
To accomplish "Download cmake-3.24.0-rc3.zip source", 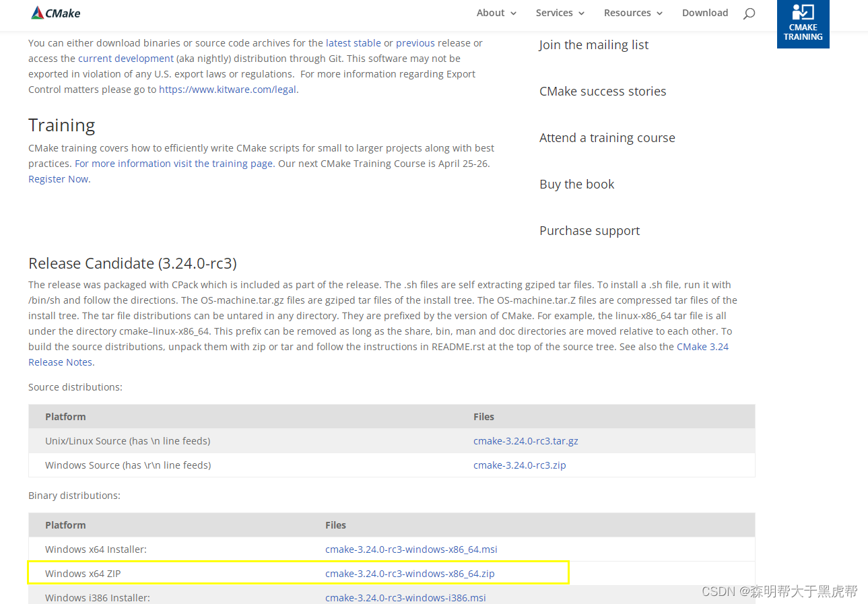I will tap(520, 465).
